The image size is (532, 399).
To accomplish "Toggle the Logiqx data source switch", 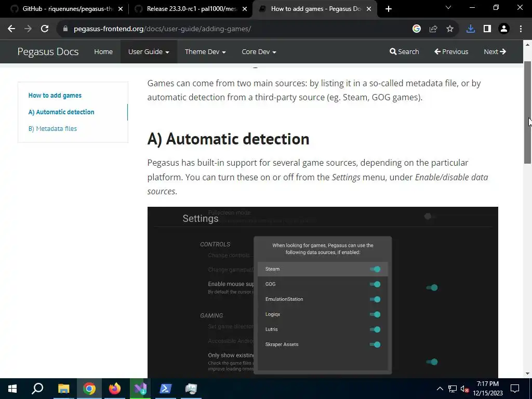I will coord(375,314).
